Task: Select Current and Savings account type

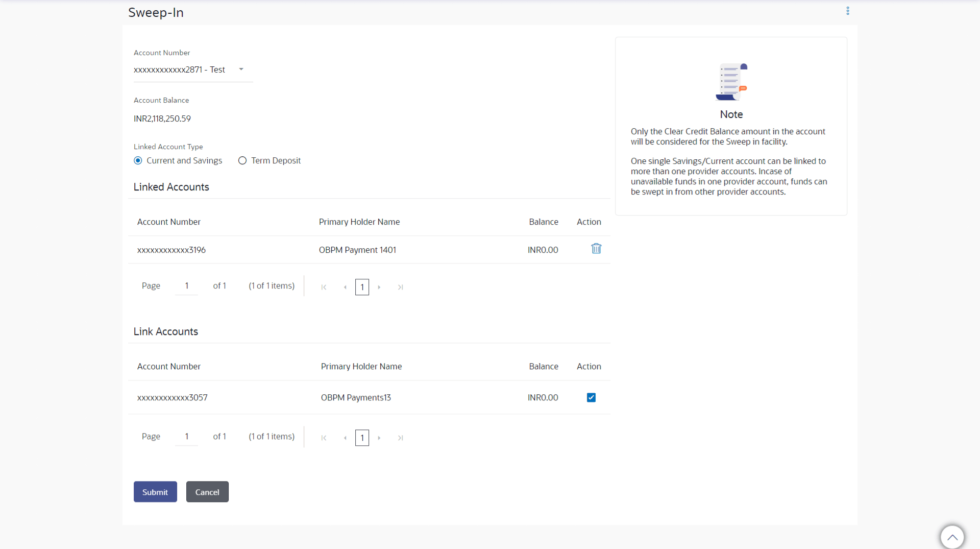Action: click(138, 160)
